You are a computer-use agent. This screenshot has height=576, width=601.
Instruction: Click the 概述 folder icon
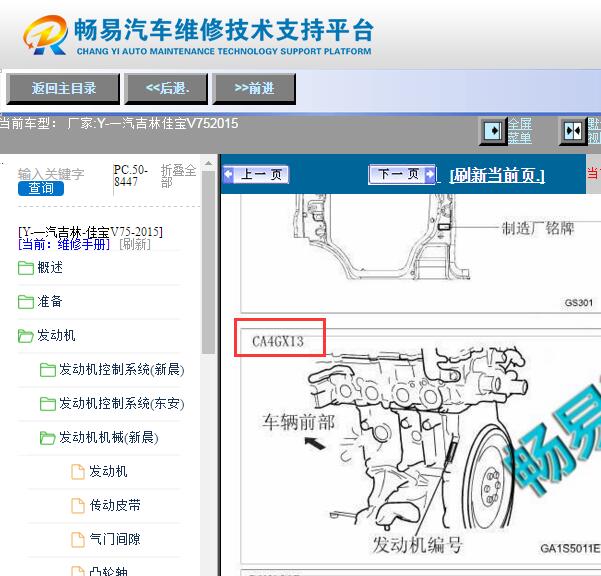pos(26,268)
